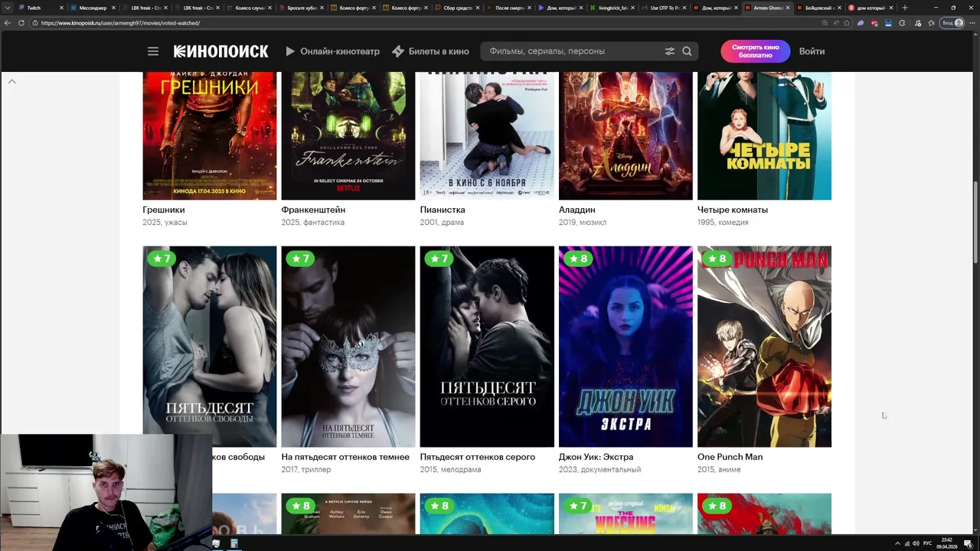Click rating badge 7 on Пятьдесят оттенков свободы
Screen dimensions: 980x551
pyautogui.click(x=162, y=259)
